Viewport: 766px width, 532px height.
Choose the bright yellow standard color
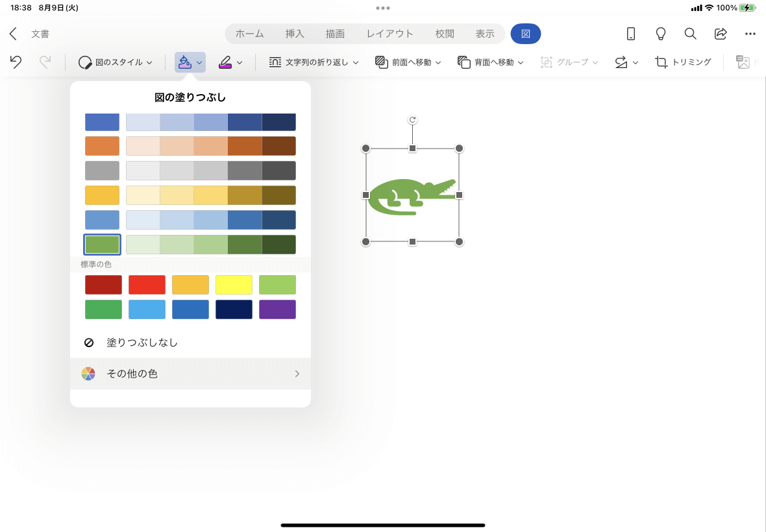pos(234,285)
